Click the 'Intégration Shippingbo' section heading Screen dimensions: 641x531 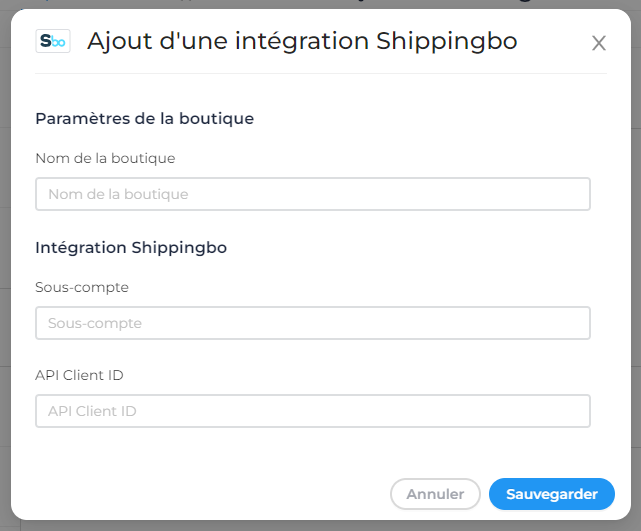pyautogui.click(x=131, y=248)
